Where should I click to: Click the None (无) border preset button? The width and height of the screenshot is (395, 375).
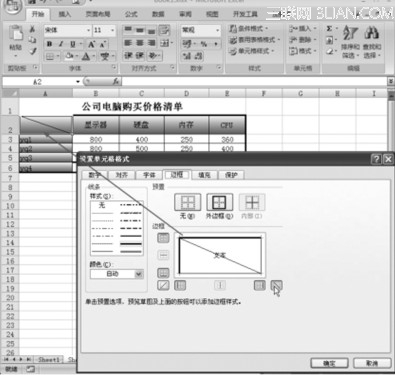[x=188, y=202]
